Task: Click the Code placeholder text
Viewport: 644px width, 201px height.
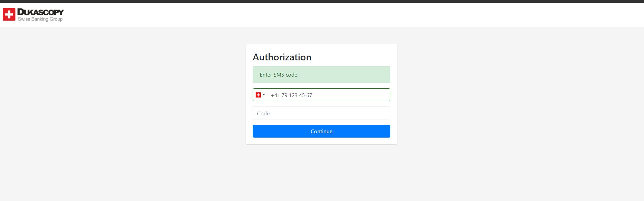Action: point(263,114)
